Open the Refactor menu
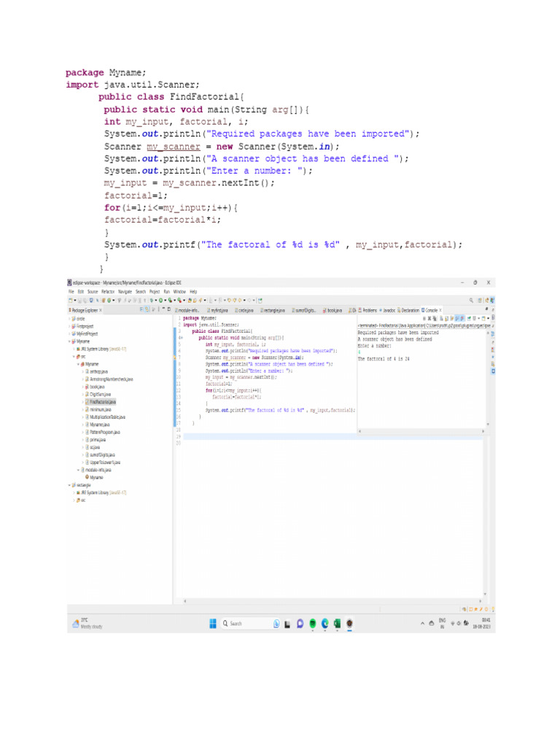The width and height of the screenshot is (560, 747). pos(101,291)
